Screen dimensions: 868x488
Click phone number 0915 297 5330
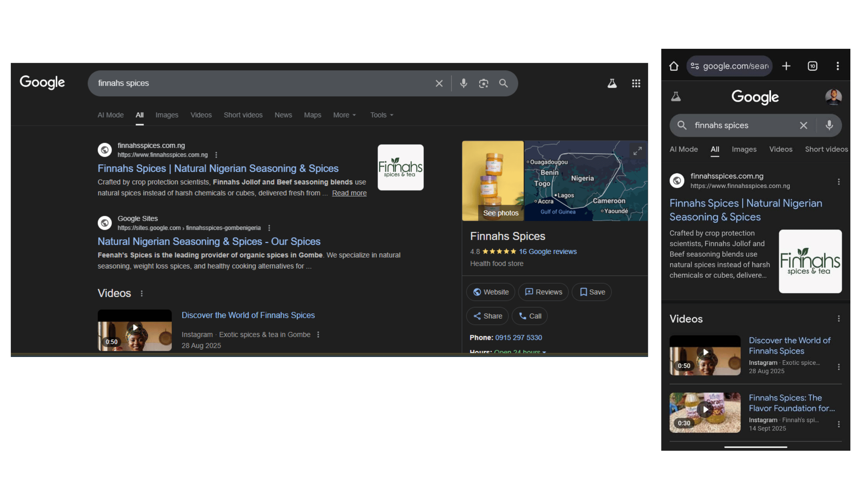pos(518,338)
